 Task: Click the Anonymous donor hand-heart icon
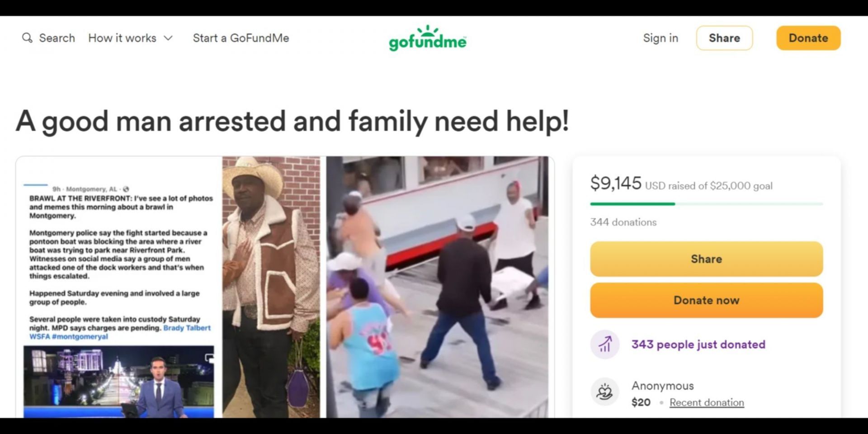coord(604,392)
